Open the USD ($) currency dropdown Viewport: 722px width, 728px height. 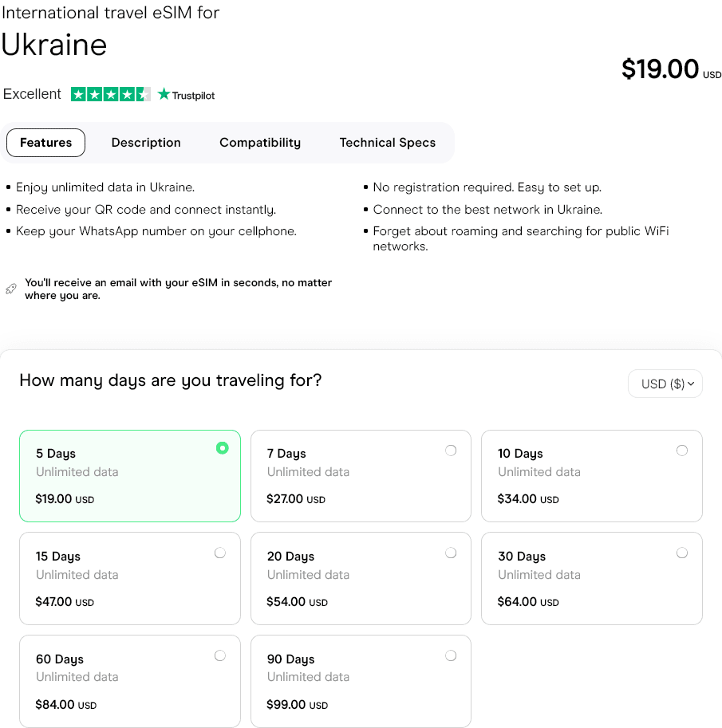(665, 384)
